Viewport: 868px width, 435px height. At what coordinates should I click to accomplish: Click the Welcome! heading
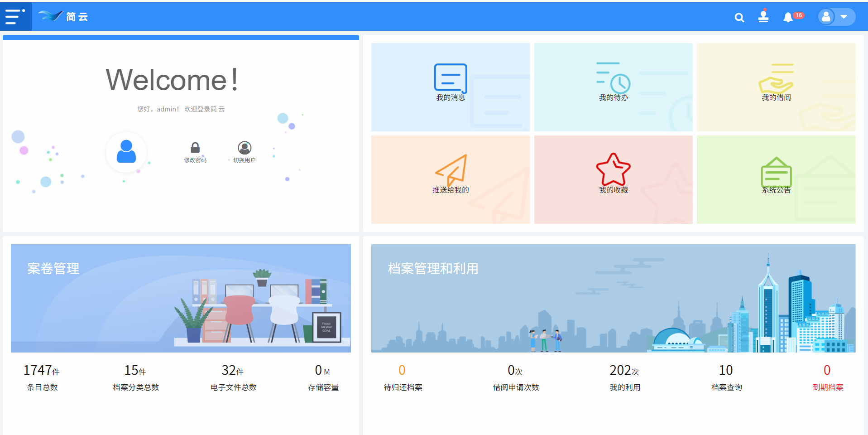tap(172, 80)
